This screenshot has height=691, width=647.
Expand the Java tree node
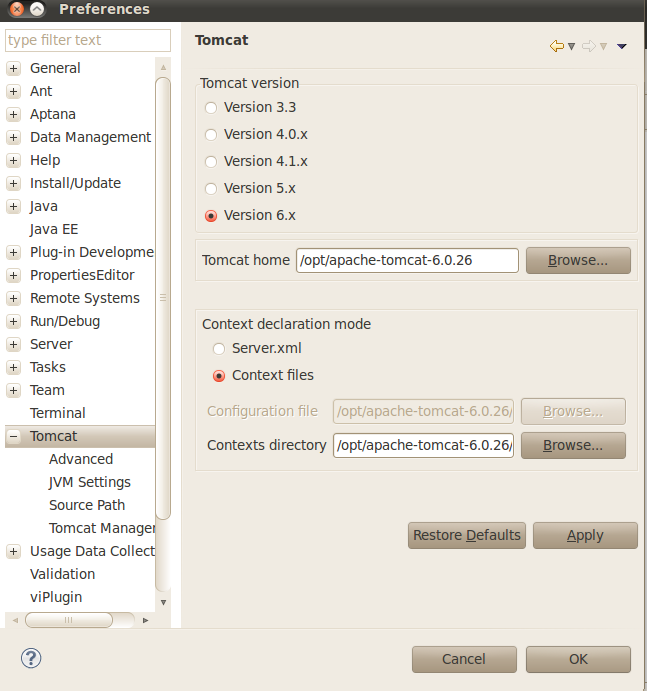tap(14, 206)
